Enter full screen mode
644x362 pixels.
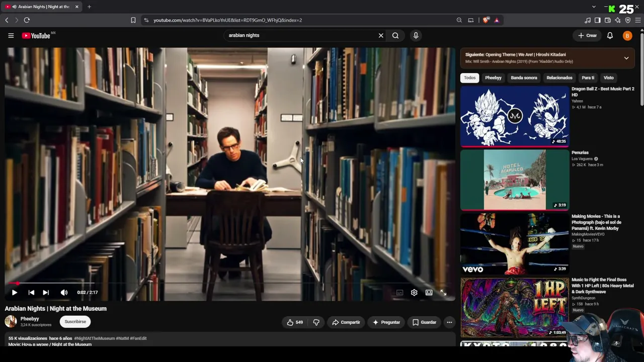click(443, 292)
